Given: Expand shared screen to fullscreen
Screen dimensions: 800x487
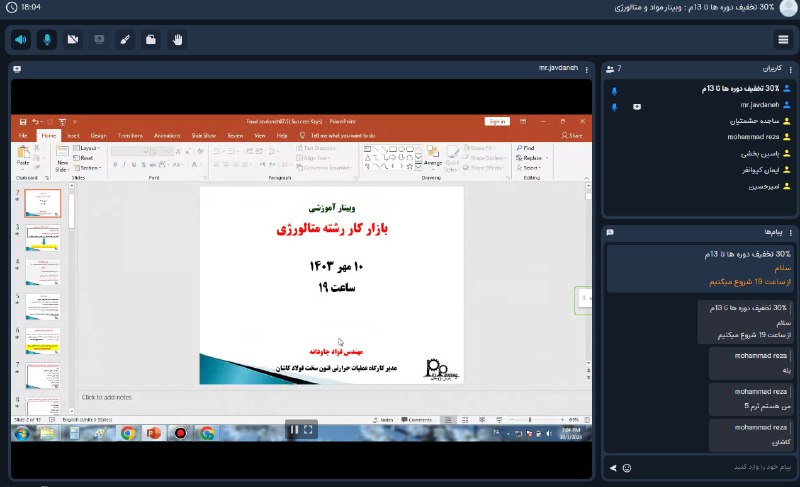Looking at the screenshot, I should pyautogui.click(x=308, y=430).
